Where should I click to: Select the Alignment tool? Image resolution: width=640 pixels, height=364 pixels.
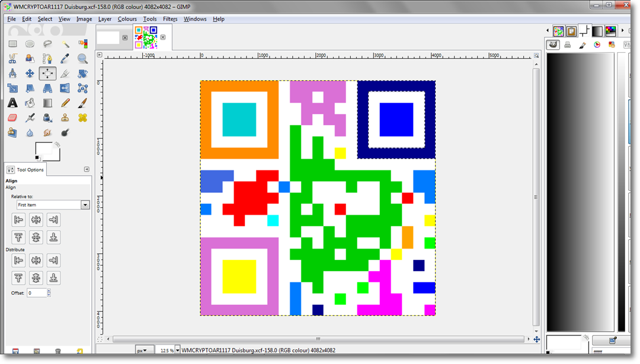coord(47,73)
